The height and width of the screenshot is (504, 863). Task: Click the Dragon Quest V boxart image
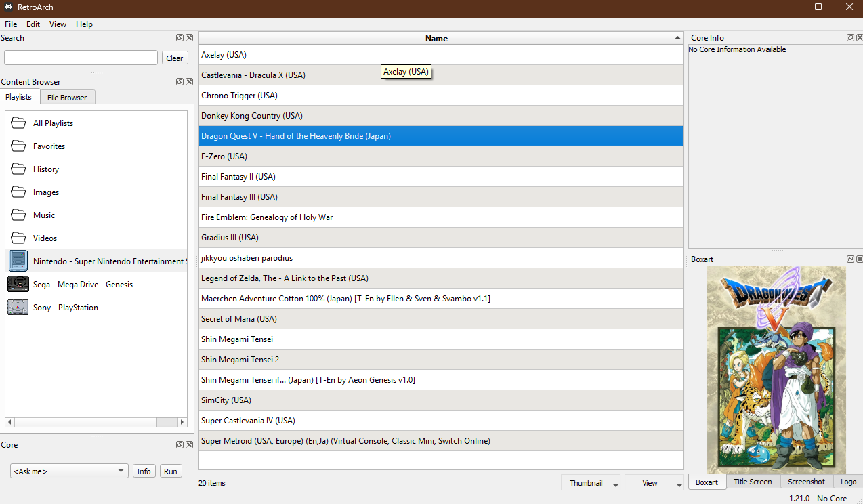tap(776, 369)
